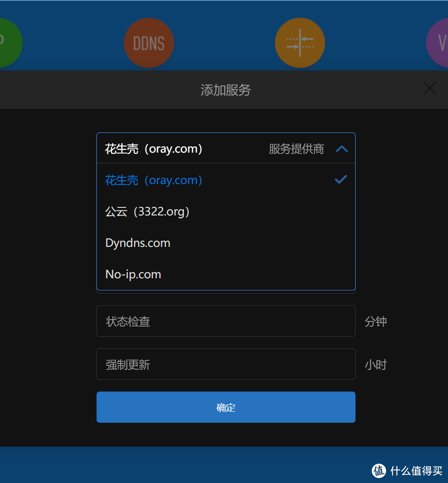Viewport: 448px width, 483px height.
Task: Open the DDNS round icon
Action: (x=149, y=43)
